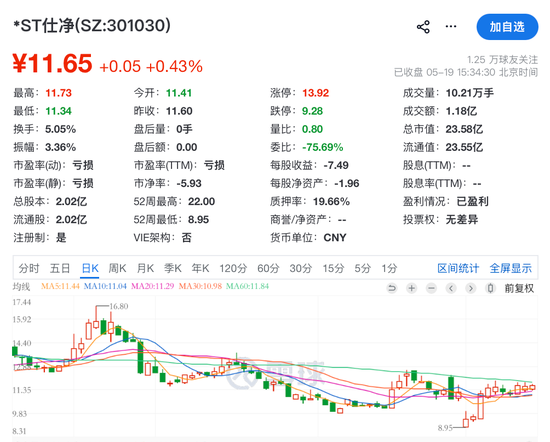Viewport: 550px width, 442px height.
Task: Click the 今开 value 11.41
Action: 179,93
